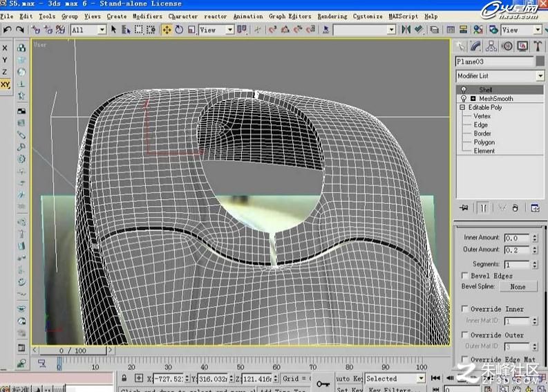Select the Edge sub-object level

480,125
